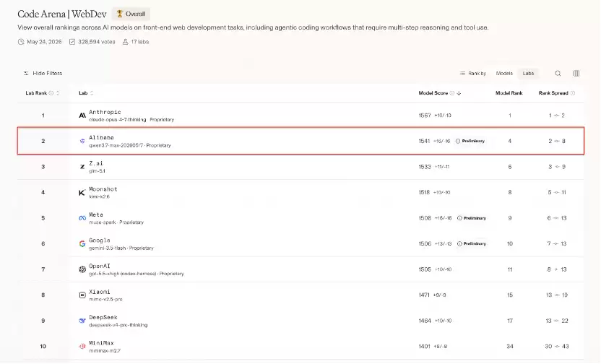Open the Z.ai glm-5.1 row

[300, 167]
